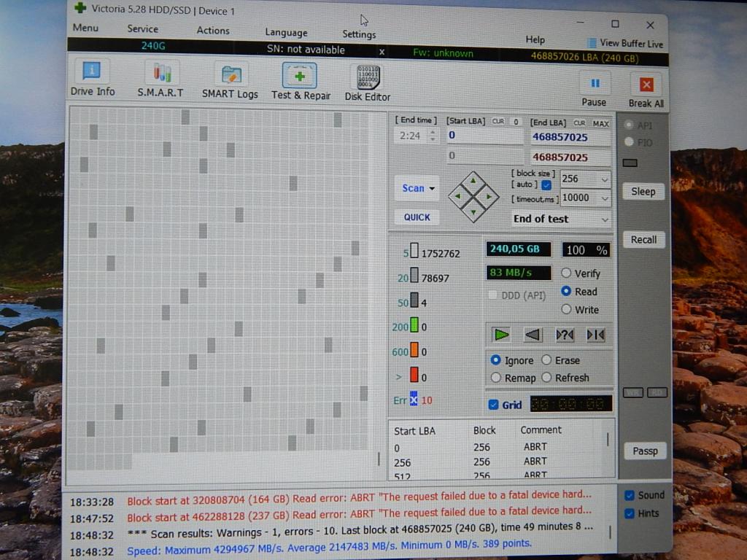Open the Service menu

(x=142, y=28)
